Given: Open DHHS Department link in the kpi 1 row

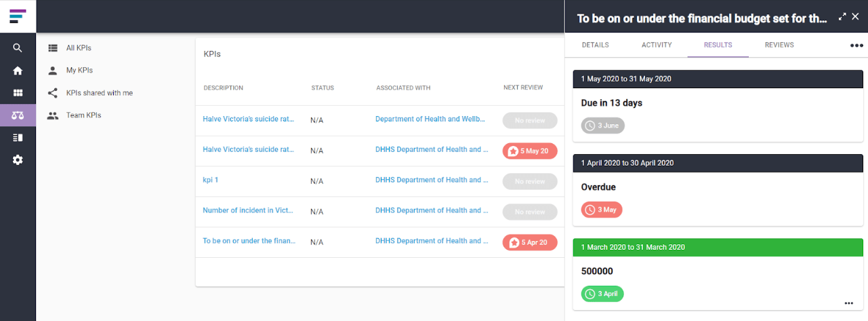Looking at the screenshot, I should pos(432,180).
